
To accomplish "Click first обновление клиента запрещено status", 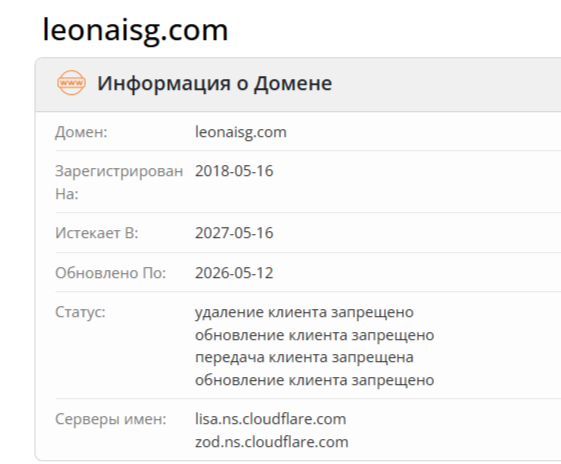I will 314,335.
